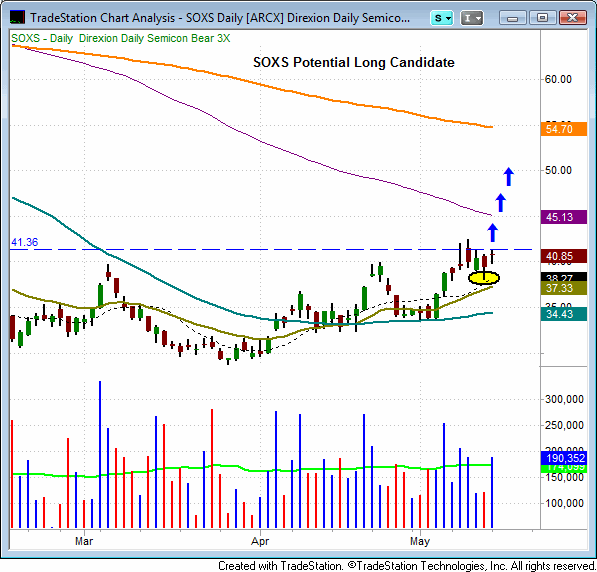Click the dark red 40.85 last price tag

point(563,256)
